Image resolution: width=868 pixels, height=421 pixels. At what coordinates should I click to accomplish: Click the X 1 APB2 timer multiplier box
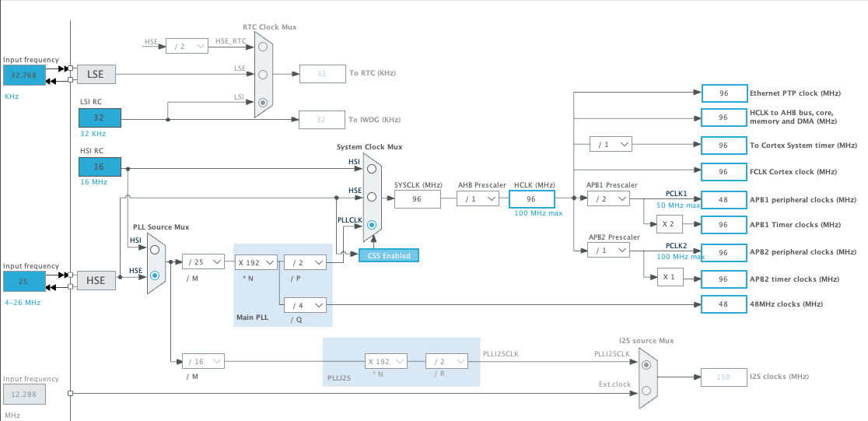tap(670, 278)
